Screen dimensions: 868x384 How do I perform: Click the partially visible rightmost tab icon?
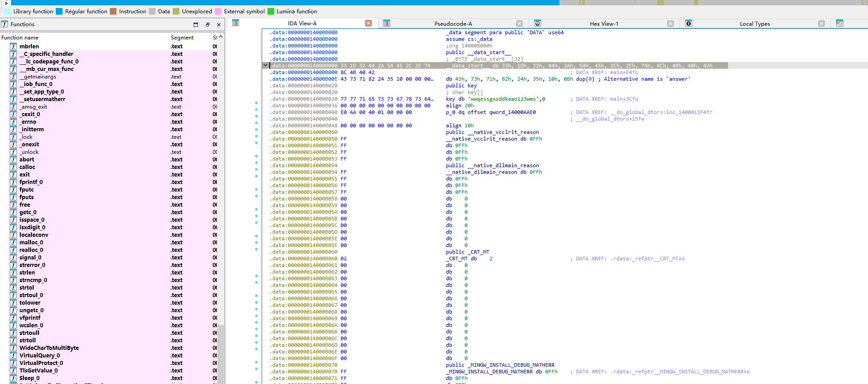(840, 24)
